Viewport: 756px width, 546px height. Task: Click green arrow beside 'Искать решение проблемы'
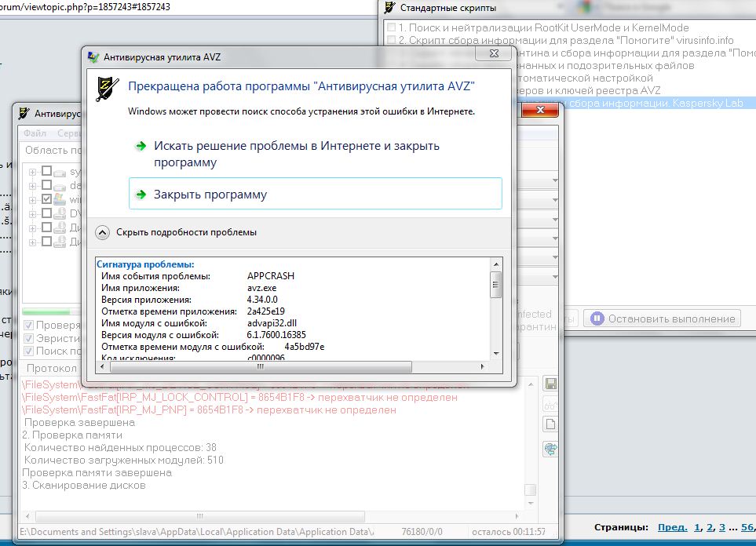(141, 146)
